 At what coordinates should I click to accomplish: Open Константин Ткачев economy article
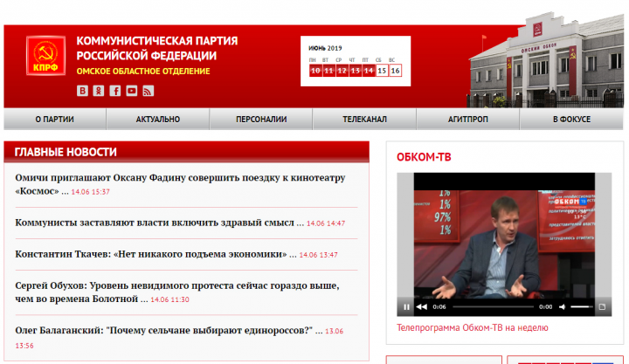pyautogui.click(x=151, y=254)
